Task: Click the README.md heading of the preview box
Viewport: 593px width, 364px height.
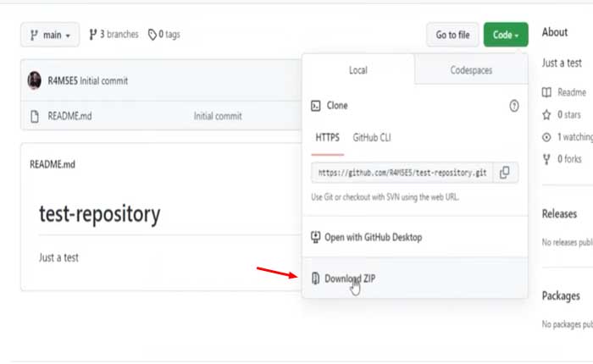Action: pos(53,164)
